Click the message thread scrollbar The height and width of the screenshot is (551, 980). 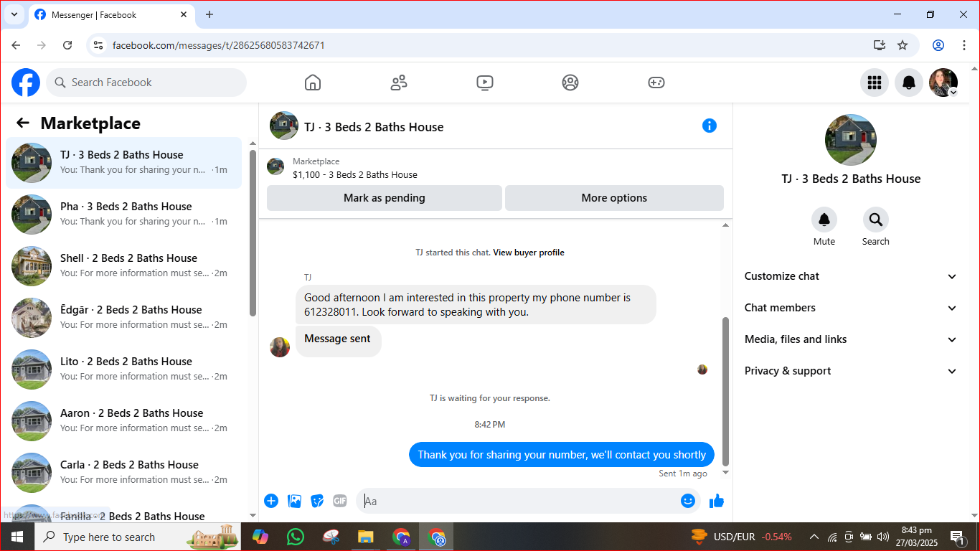tap(725, 391)
